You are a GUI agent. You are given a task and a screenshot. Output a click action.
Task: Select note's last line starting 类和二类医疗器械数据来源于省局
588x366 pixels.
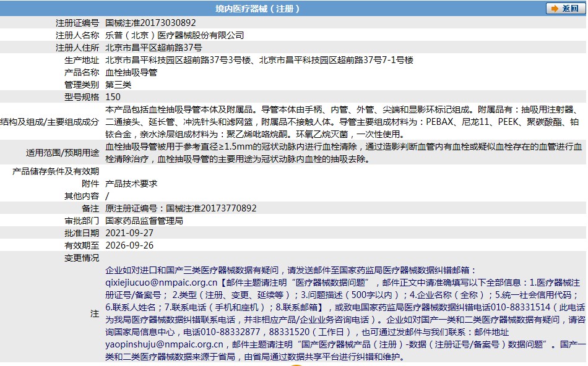(255, 357)
